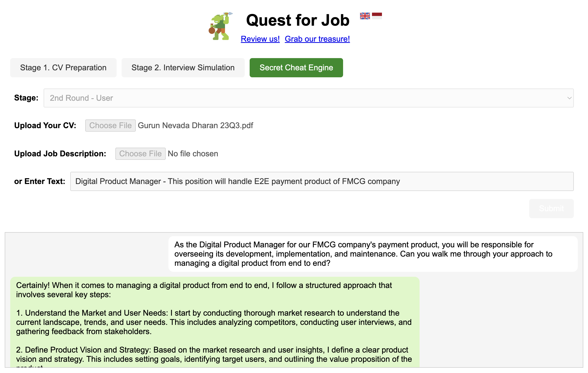The image size is (588, 373).
Task: Select the "2nd Round - User" stage value
Action: click(x=81, y=98)
